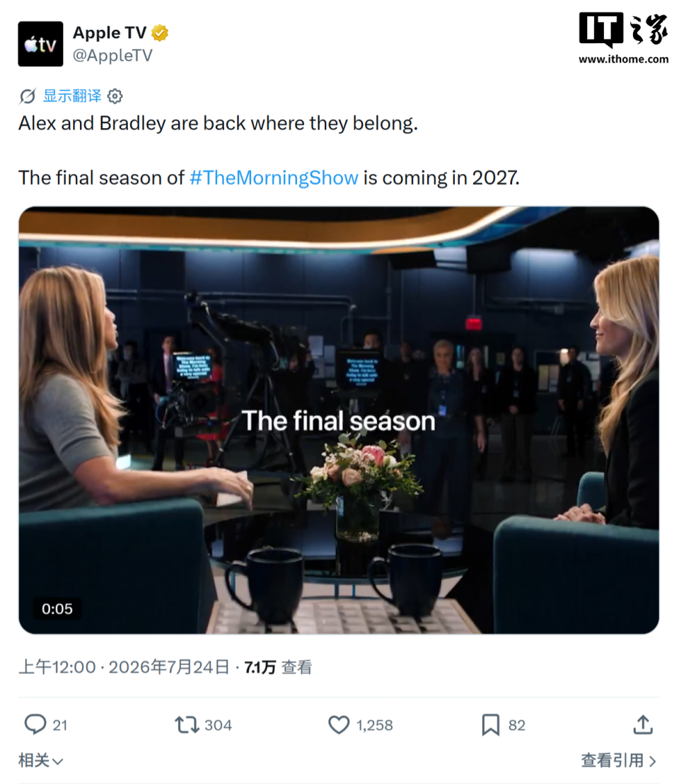Show translation via 显示翻译 link
The width and height of the screenshot is (679, 784).
click(x=72, y=96)
